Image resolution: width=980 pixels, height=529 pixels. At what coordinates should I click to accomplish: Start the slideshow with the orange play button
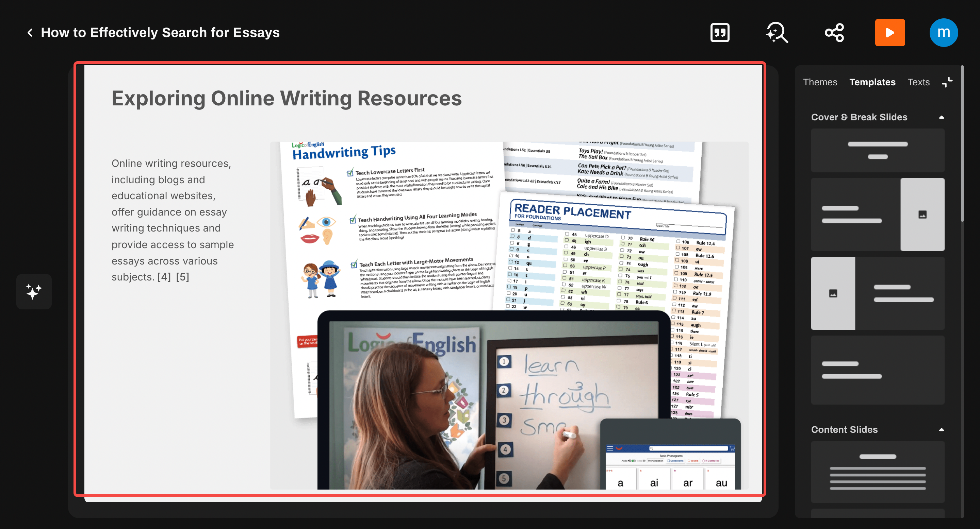[890, 33]
